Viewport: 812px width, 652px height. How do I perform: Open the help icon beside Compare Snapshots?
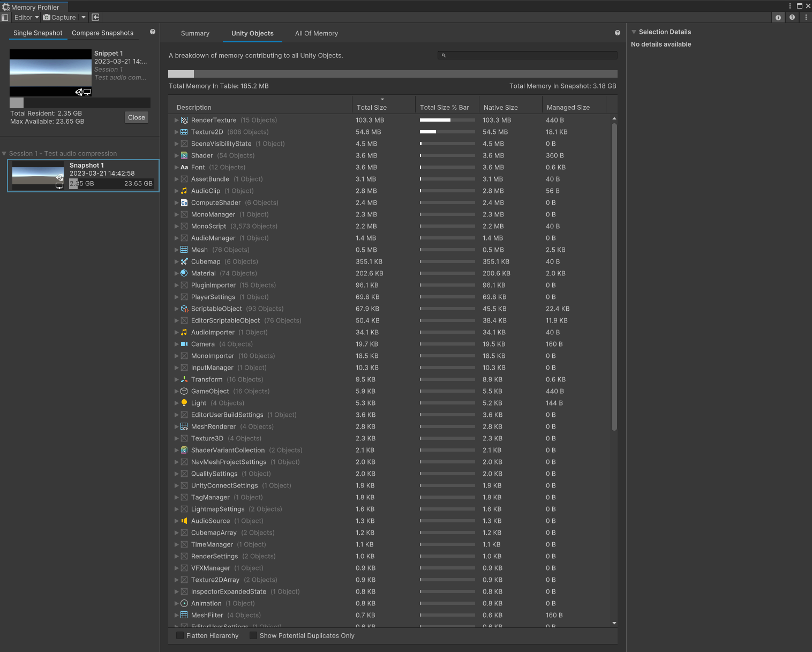(153, 32)
